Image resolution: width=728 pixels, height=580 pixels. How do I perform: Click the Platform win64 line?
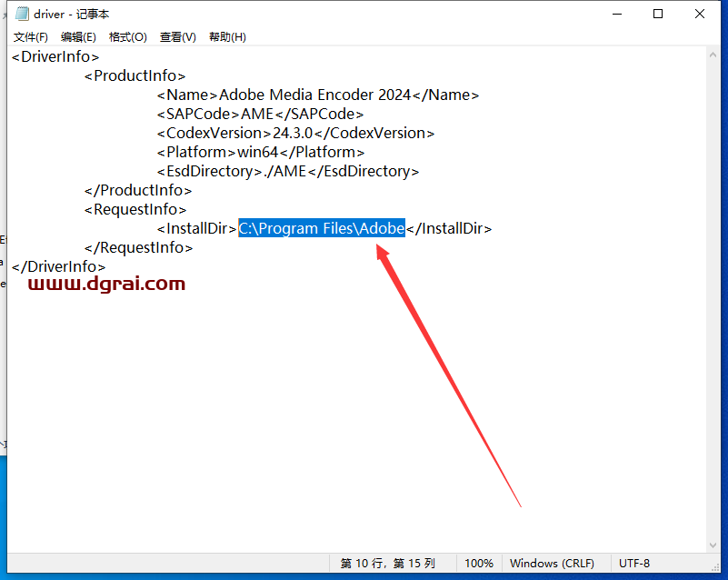261,152
